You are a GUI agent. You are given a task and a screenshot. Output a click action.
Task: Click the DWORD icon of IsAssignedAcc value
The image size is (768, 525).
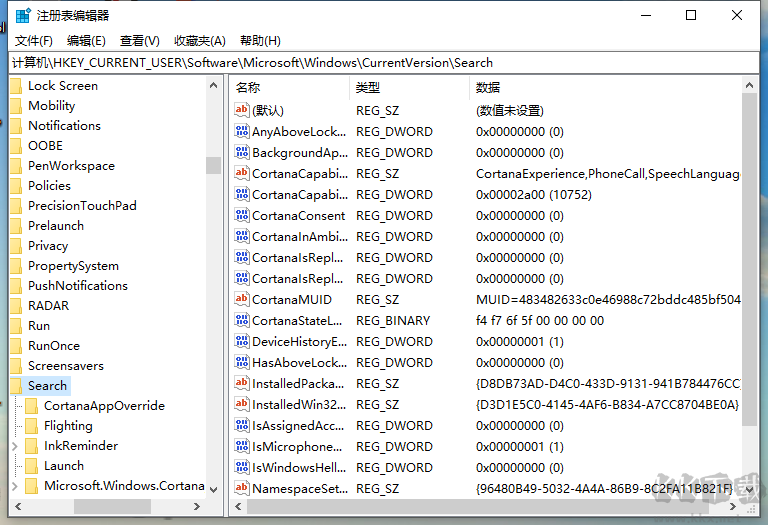241,425
